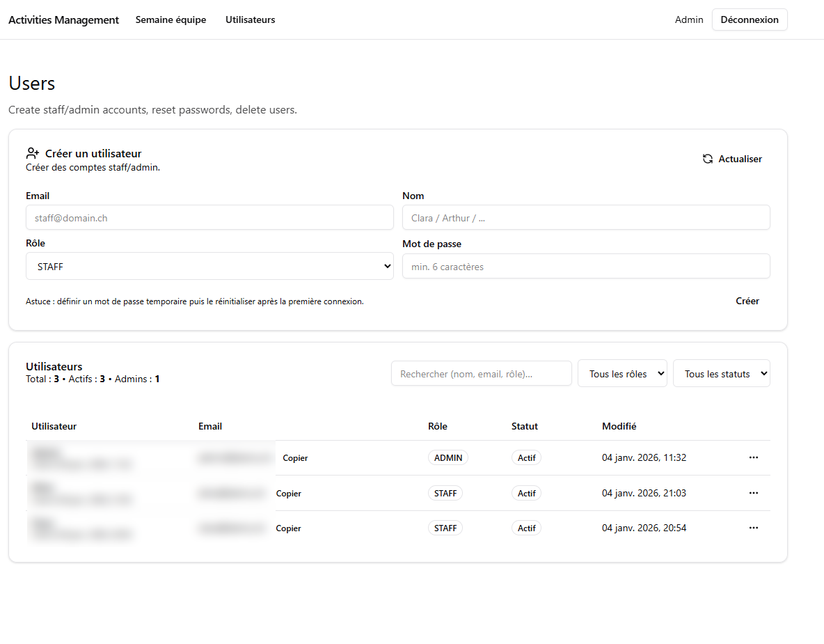Copy the ADMIN user's email
This screenshot has width=824, height=644.
pyautogui.click(x=295, y=458)
